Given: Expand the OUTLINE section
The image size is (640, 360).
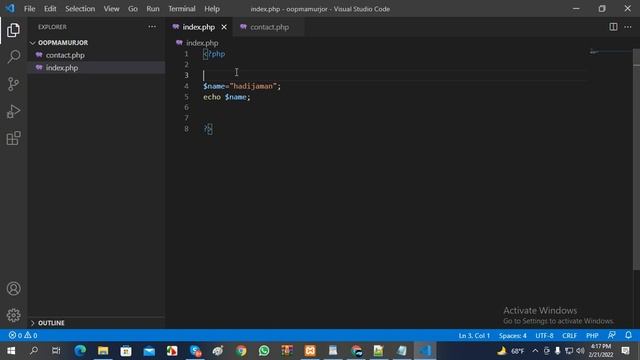Looking at the screenshot, I should pyautogui.click(x=51, y=323).
